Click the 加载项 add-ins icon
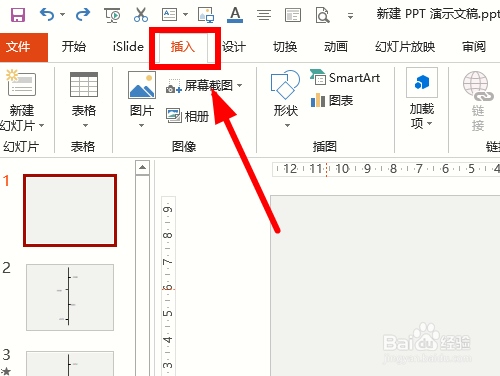Screen dimensions: 500x376 [x=422, y=83]
